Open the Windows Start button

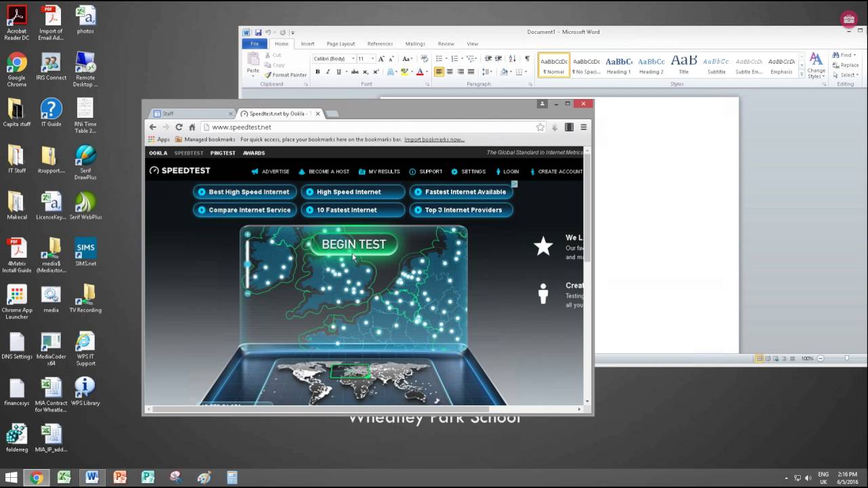pyautogui.click(x=12, y=477)
